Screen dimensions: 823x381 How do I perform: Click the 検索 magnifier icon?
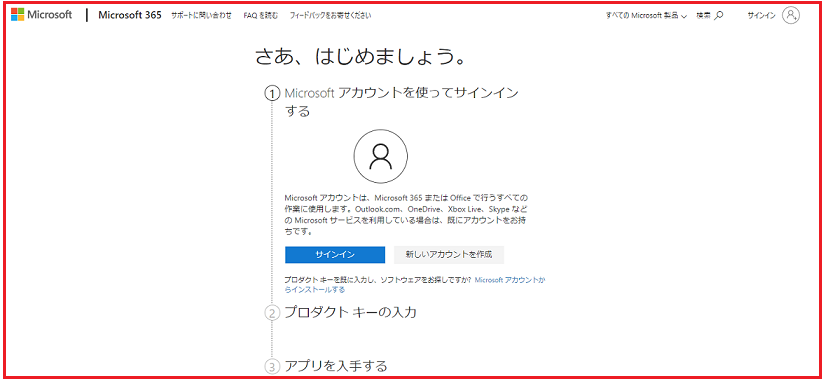point(720,16)
